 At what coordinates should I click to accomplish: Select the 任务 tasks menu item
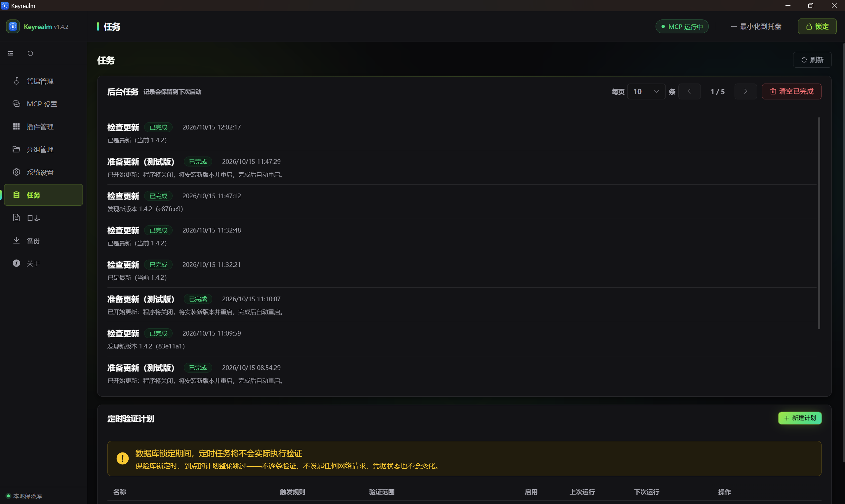(x=44, y=195)
